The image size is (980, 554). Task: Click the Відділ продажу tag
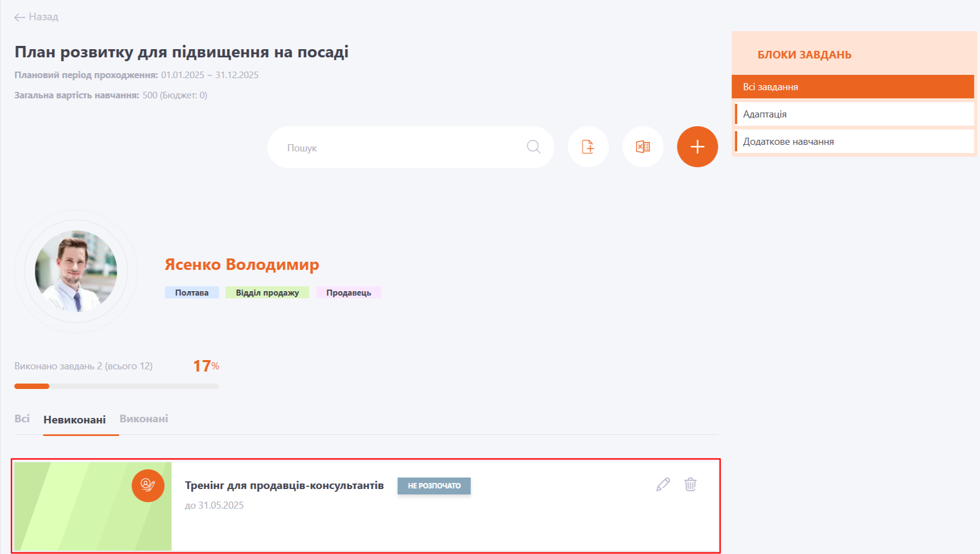tap(267, 293)
